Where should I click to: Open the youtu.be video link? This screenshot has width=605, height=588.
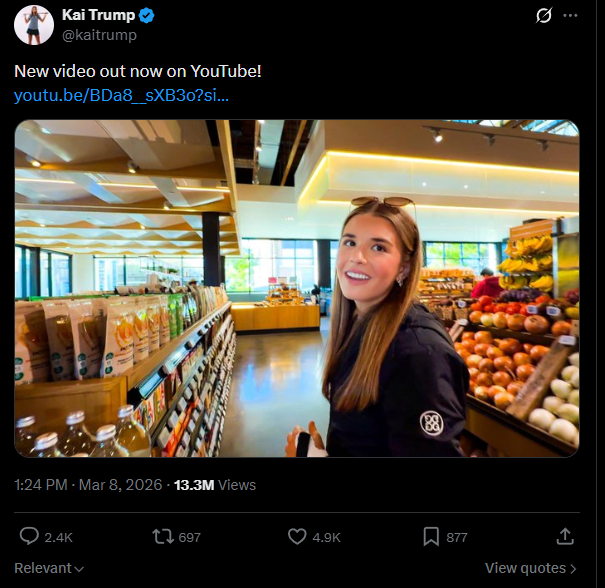click(x=121, y=96)
